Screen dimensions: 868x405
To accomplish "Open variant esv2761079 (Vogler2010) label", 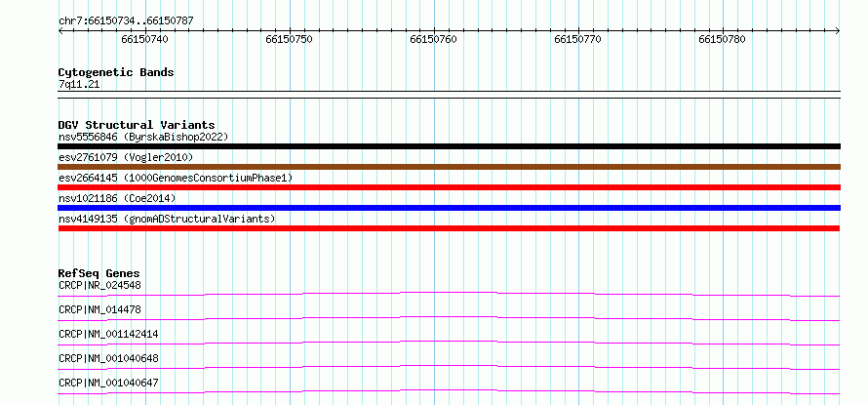I will [126, 157].
